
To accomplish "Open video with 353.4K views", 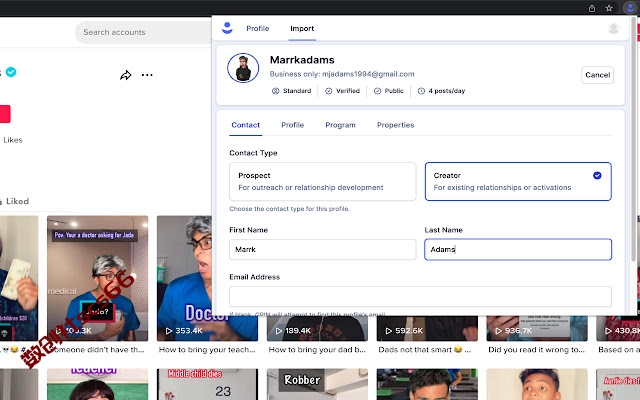I will (207, 278).
